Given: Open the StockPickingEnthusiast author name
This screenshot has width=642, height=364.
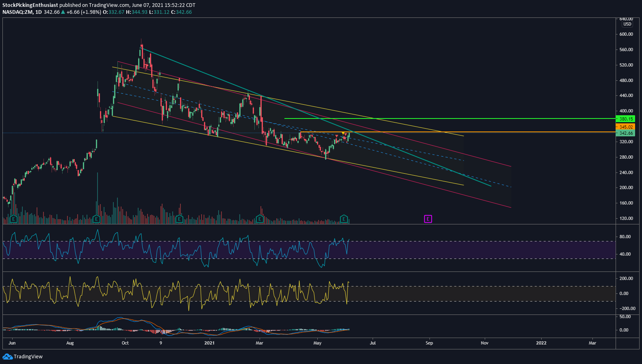Looking at the screenshot, I should (30, 5).
